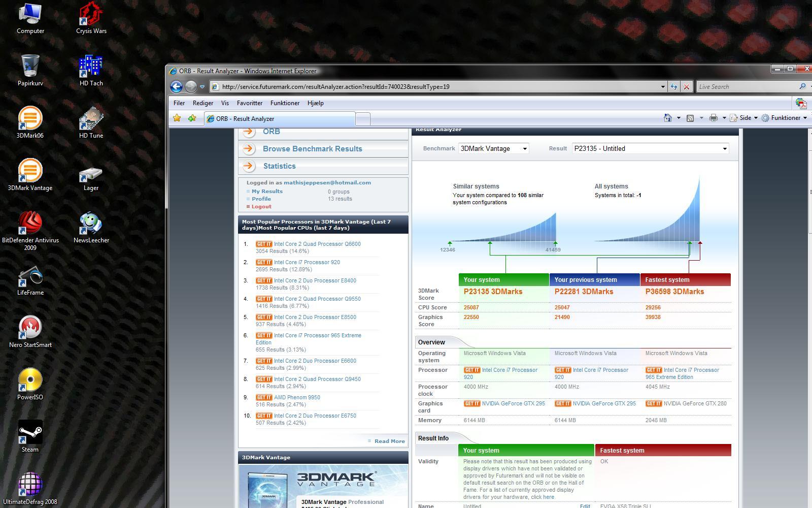Click the Edit link beside Name
The image size is (812, 508).
585,506
